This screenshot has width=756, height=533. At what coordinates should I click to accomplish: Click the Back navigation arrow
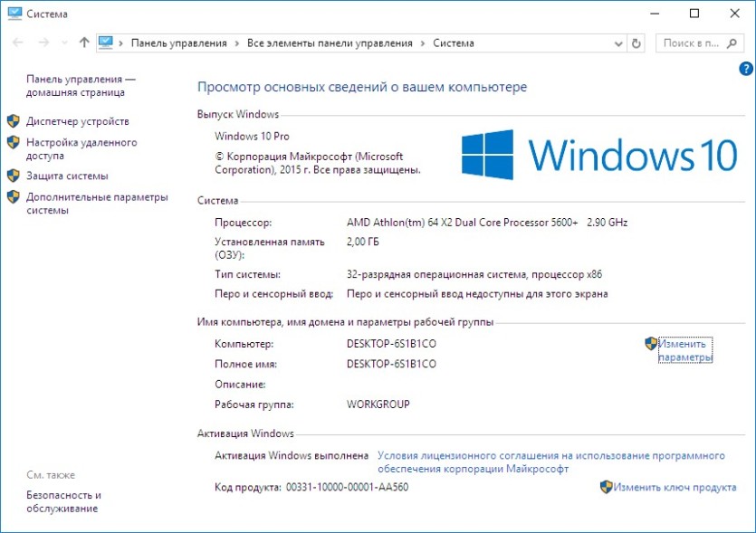[x=18, y=43]
